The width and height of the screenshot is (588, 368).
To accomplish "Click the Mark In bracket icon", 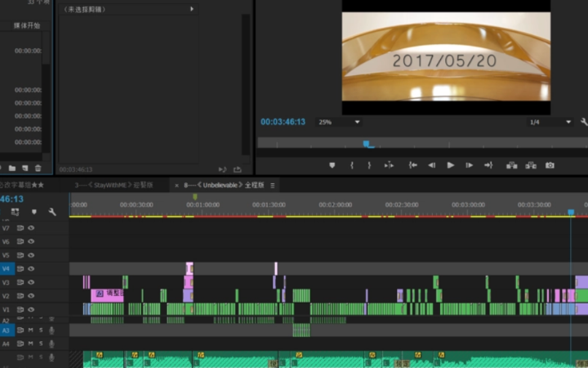I will [352, 165].
